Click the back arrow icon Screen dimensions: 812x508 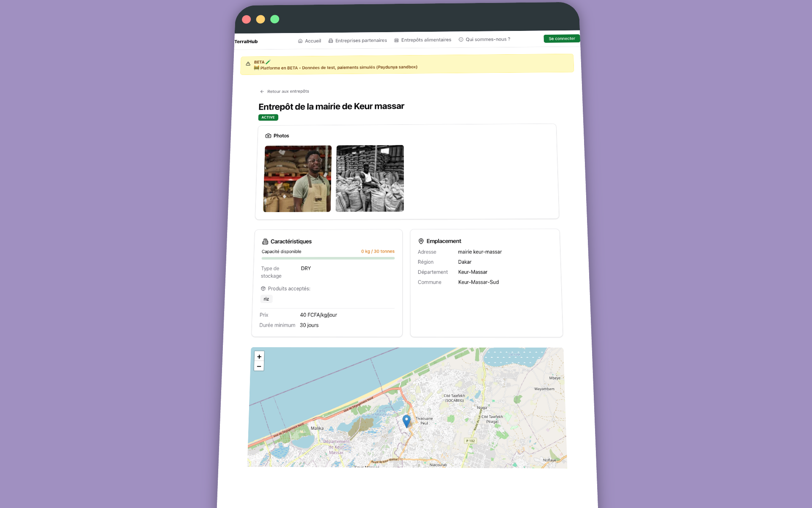[x=262, y=91]
